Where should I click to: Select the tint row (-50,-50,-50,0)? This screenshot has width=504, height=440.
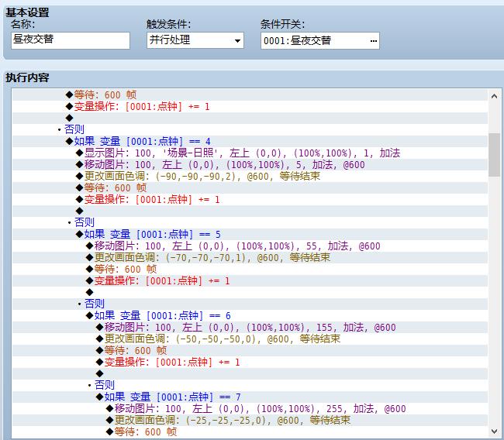point(250,339)
